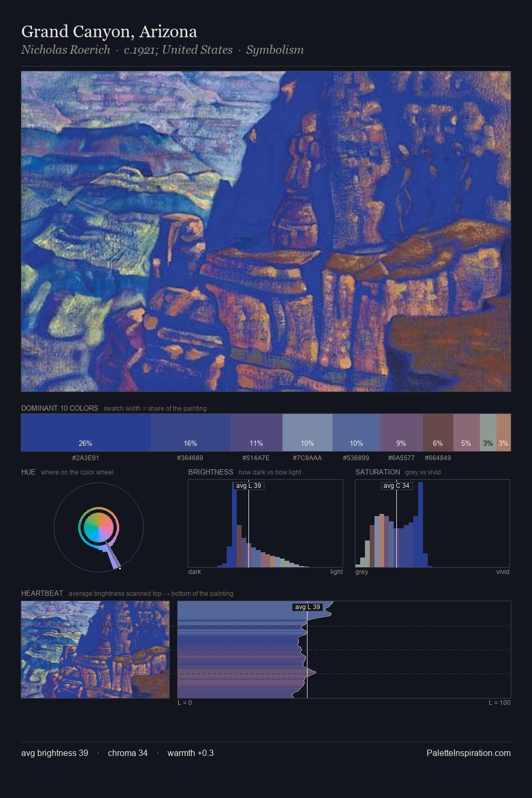
Task: Click "swatch width = share of the painting" caption
Action: 155,409
